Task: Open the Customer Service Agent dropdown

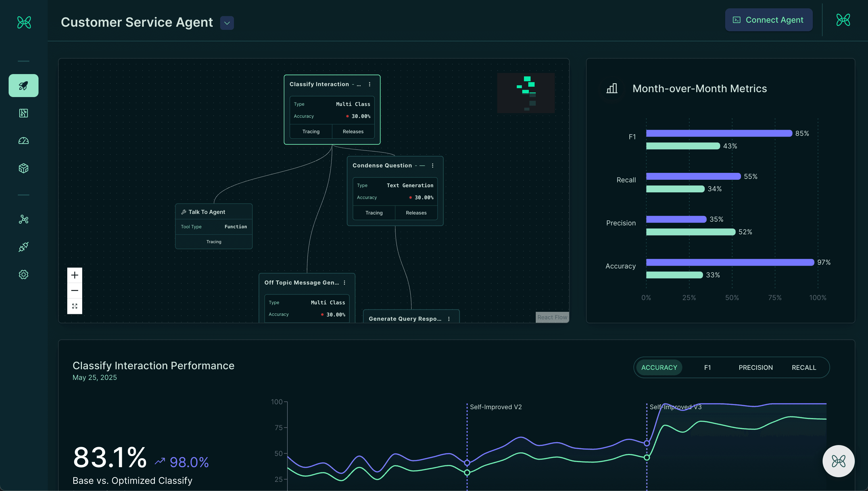Action: click(226, 23)
